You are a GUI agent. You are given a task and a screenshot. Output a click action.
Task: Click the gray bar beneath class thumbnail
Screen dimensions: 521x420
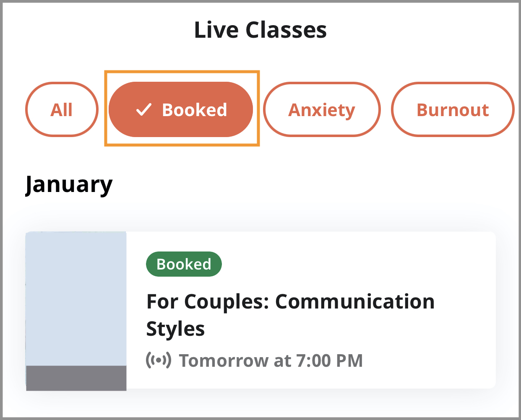coord(76,378)
